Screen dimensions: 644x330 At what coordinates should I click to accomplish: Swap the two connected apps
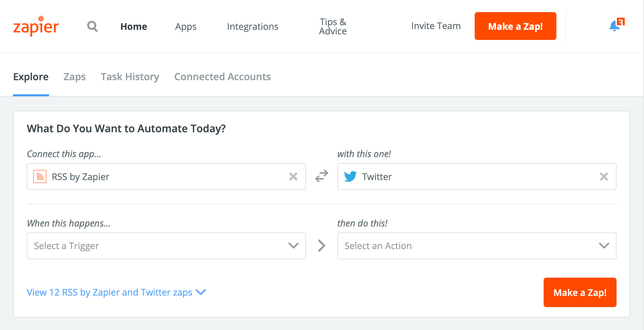pos(322,176)
